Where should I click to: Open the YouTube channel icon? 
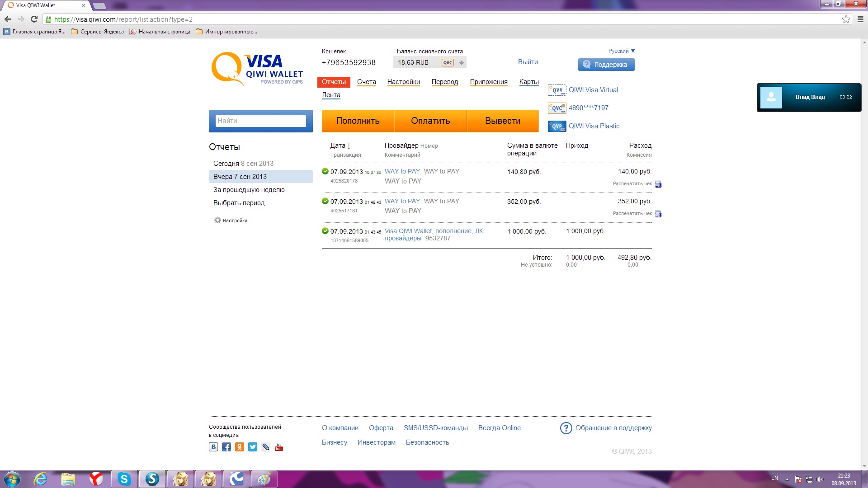279,447
